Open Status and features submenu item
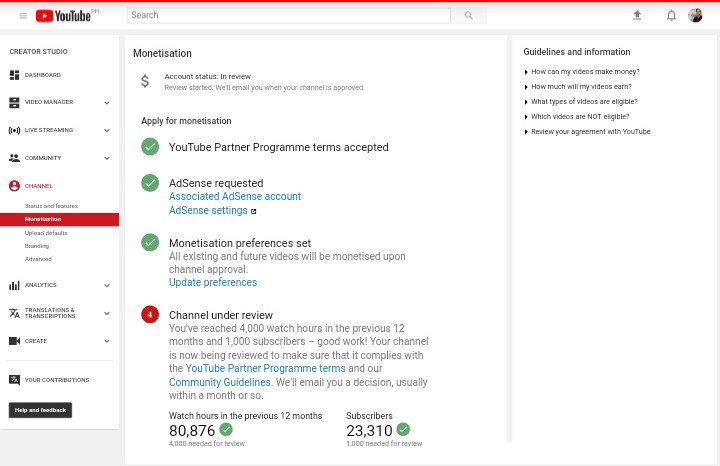Viewport: 720px width, 466px height. (x=51, y=206)
